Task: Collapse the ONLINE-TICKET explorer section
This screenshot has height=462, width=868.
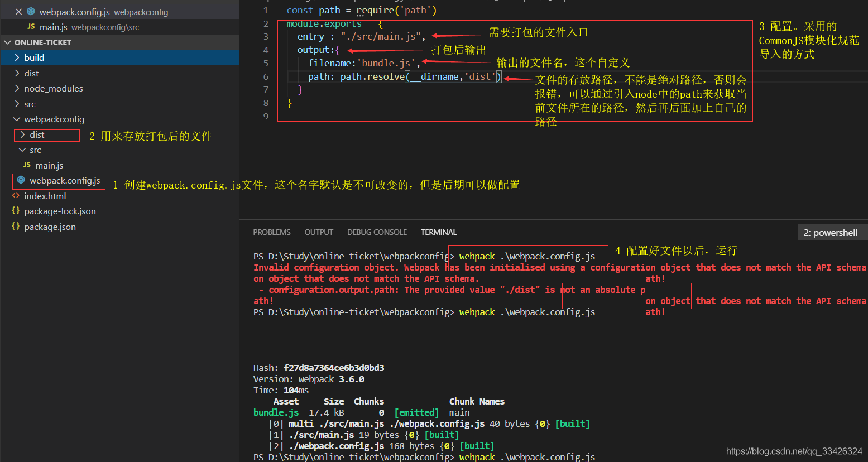Action: coord(8,42)
